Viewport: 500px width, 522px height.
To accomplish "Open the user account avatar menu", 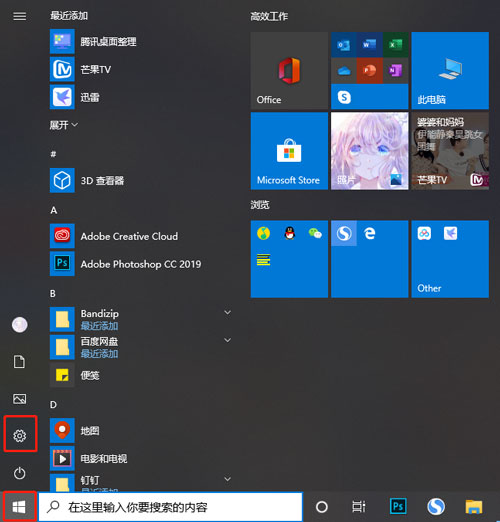I will coord(20,325).
